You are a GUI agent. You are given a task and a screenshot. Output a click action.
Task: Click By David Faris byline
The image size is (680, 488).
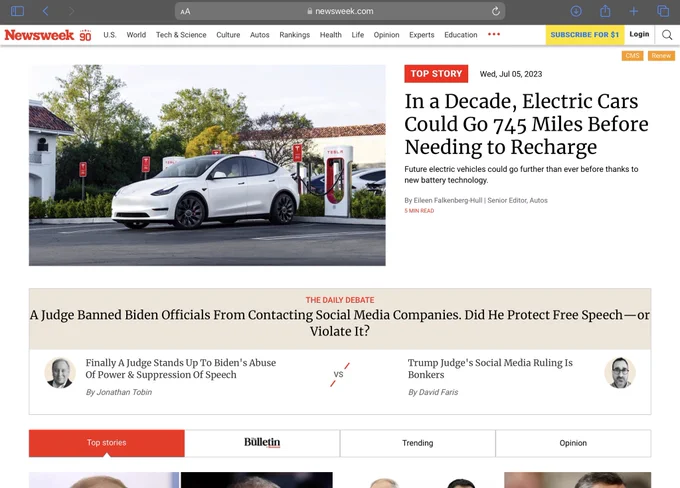(x=433, y=392)
